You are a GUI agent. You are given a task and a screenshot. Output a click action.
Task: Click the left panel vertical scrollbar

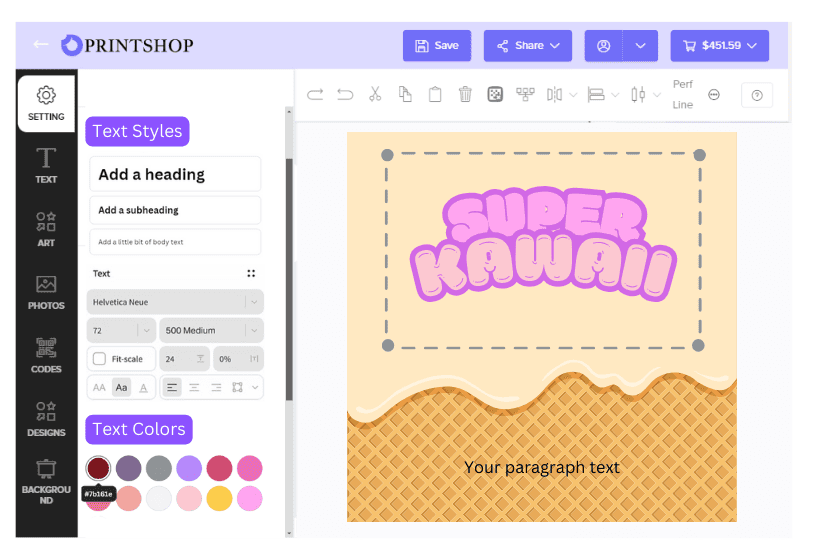[x=289, y=280]
